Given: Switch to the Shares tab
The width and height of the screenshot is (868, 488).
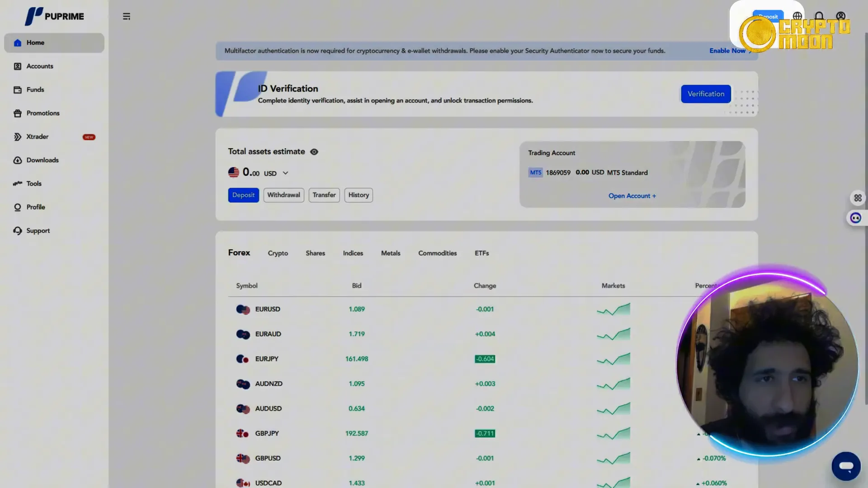Looking at the screenshot, I should [315, 253].
